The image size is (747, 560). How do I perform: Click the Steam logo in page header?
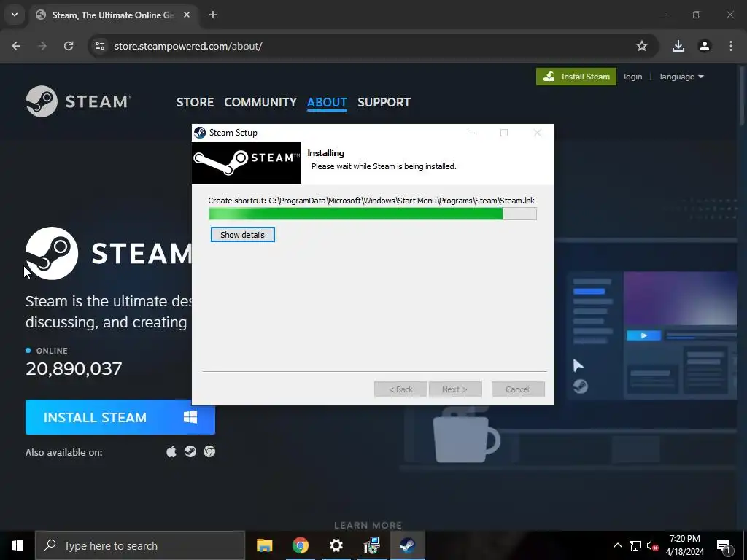click(x=78, y=101)
